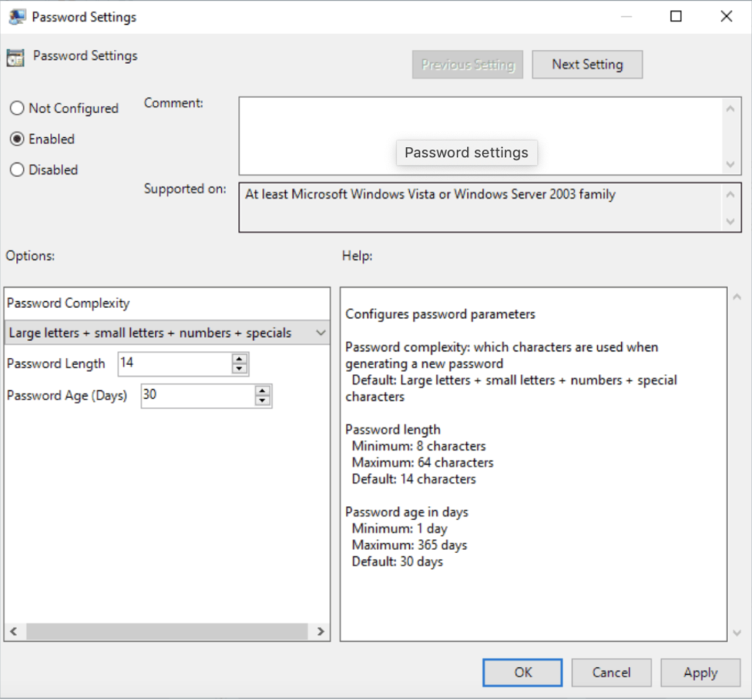Click the Next Setting button
This screenshot has height=700, width=752.
pos(587,64)
